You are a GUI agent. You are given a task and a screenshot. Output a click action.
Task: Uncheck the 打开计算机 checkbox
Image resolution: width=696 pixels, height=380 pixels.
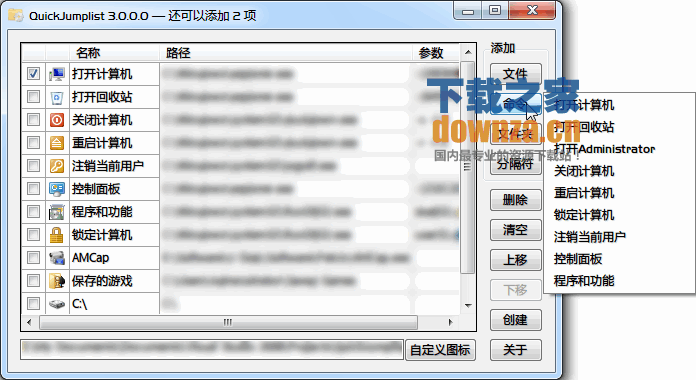[x=33, y=73]
